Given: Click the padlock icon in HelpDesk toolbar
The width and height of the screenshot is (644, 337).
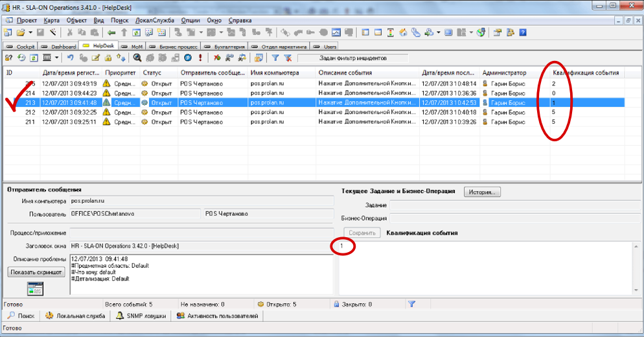Looking at the screenshot, I should click(108, 58).
